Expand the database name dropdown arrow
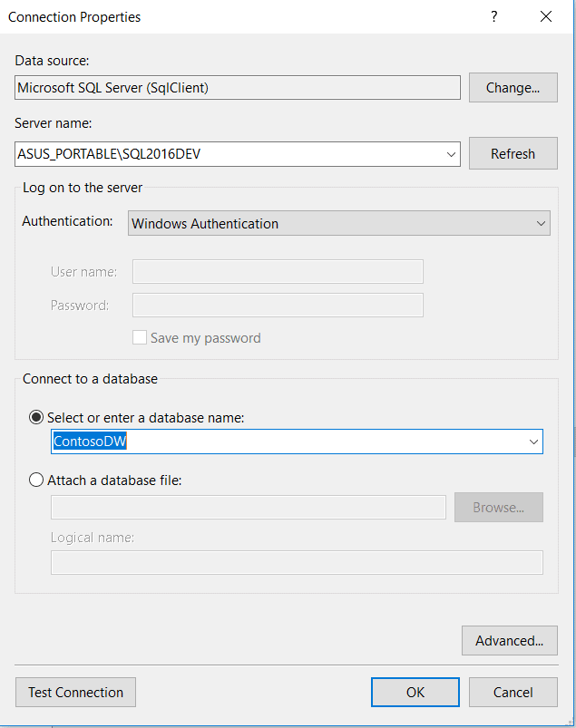Screen dimensions: 576x728 533,442
